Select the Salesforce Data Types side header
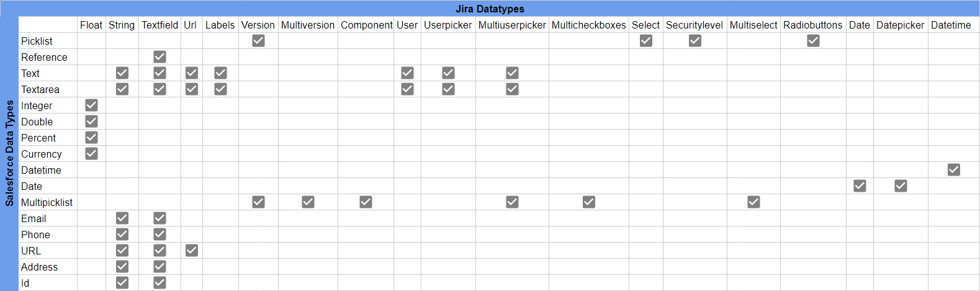The image size is (980, 291). pos(9,153)
